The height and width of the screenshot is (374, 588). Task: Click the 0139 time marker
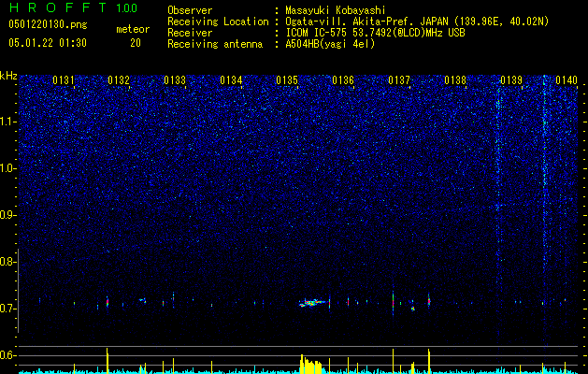pos(511,80)
